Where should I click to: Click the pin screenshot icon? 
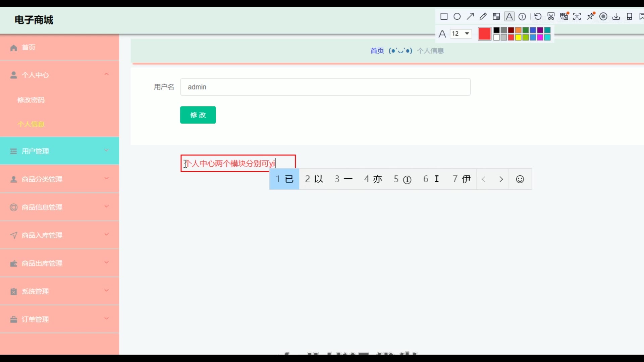590,16
